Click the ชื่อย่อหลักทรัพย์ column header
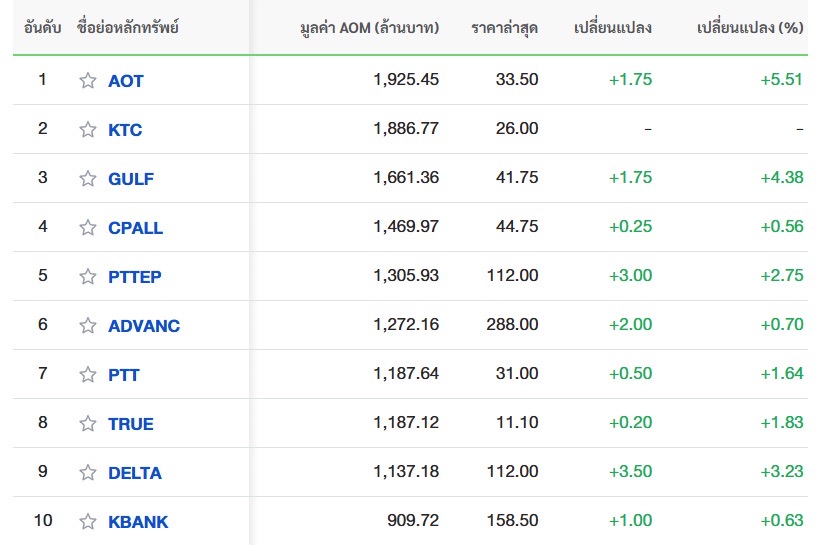Image resolution: width=830 pixels, height=545 pixels. point(128,27)
